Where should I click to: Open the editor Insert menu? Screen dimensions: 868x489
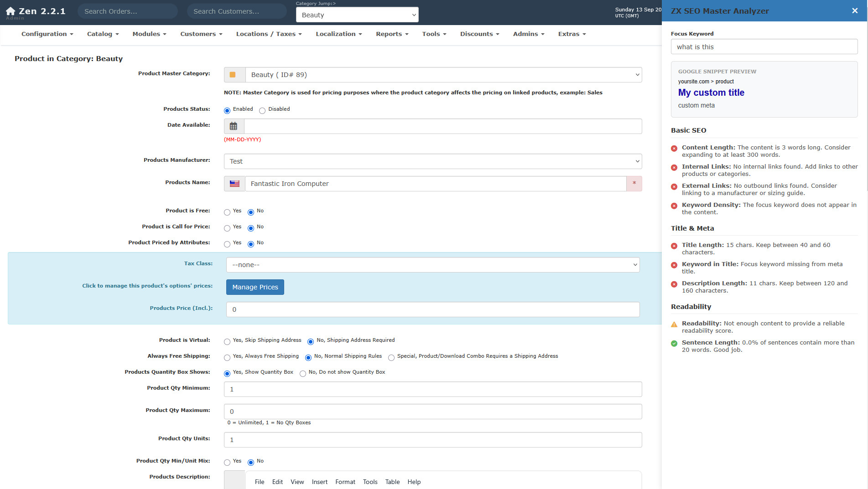[x=319, y=482]
